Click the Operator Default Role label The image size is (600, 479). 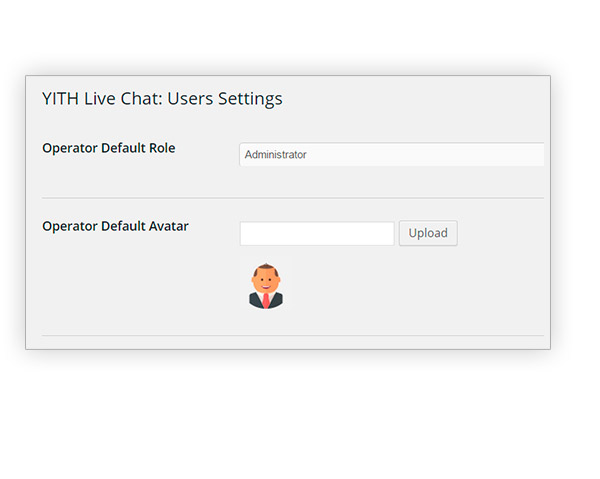click(x=109, y=148)
